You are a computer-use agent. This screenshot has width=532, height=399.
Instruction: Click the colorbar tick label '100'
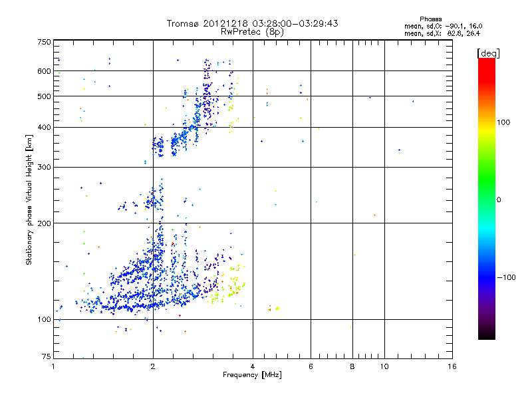tap(503, 122)
